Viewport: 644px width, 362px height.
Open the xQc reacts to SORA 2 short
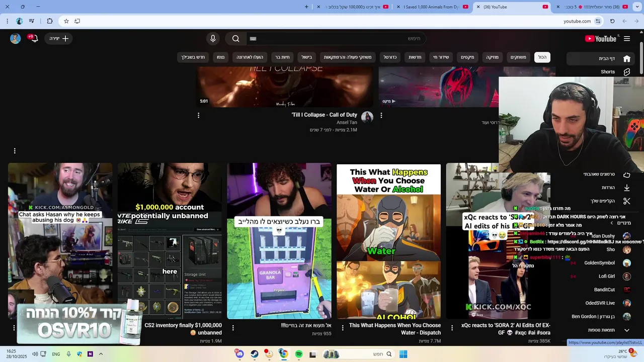click(x=498, y=241)
